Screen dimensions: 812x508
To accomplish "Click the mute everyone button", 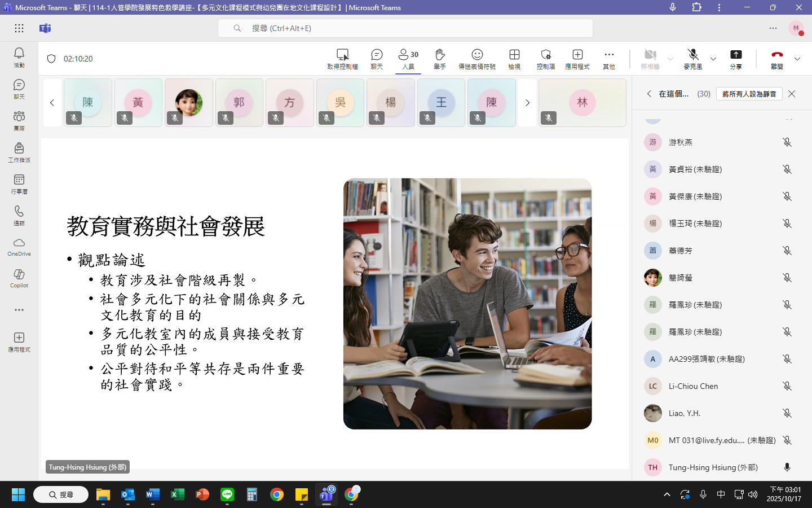I will 749,94.
